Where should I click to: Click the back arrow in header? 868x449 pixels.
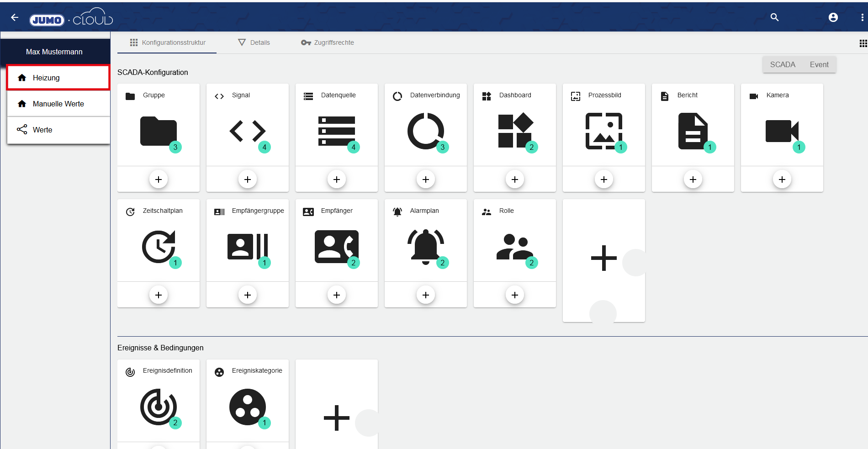click(15, 17)
